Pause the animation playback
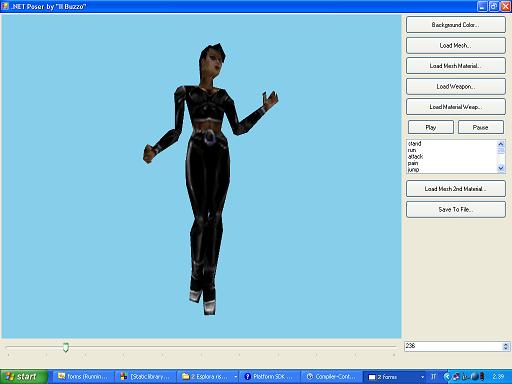The height and width of the screenshot is (384, 512). coord(480,127)
